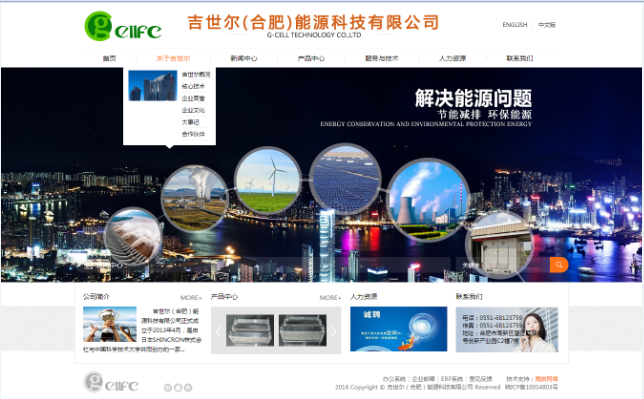The image size is (644, 399).
Task: Click the first round social icon in footer
Action: tap(168, 387)
